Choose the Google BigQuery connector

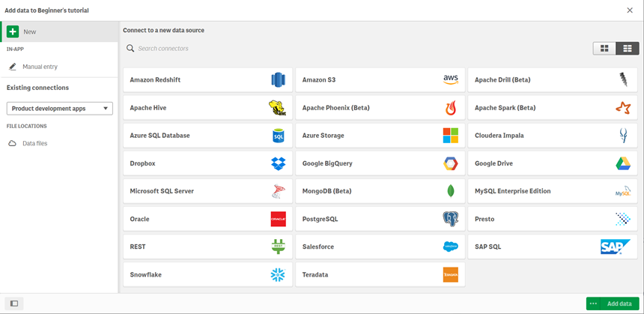tap(380, 163)
